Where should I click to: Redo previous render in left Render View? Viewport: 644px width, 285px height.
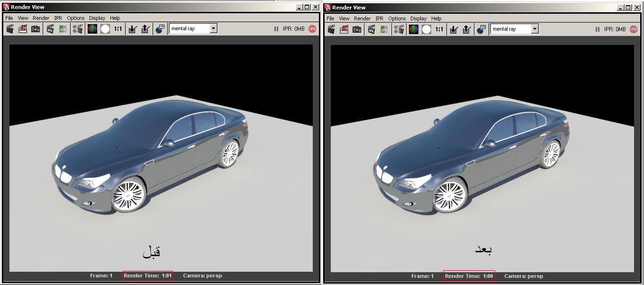point(10,29)
